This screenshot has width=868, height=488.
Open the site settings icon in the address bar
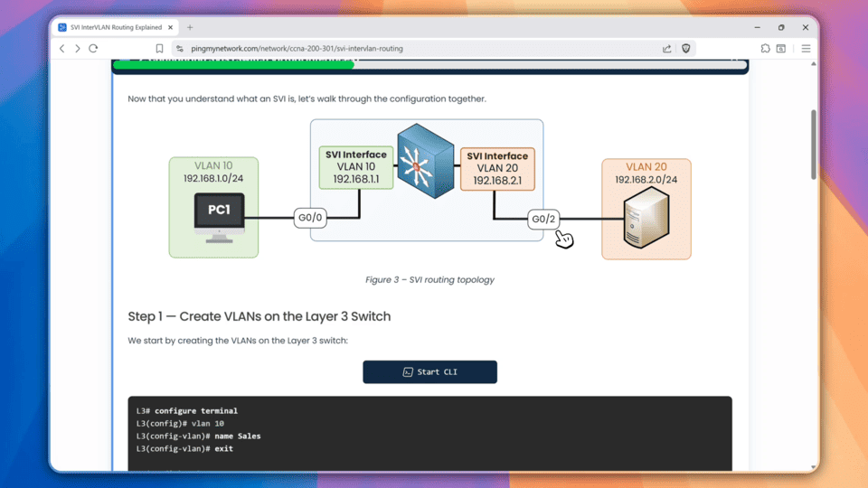pyautogui.click(x=179, y=49)
